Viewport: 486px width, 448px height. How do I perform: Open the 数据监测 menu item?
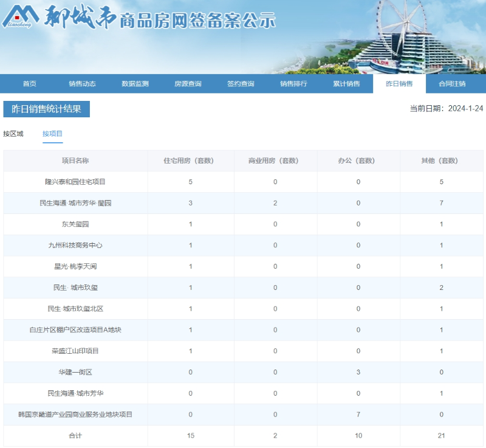tap(135, 84)
